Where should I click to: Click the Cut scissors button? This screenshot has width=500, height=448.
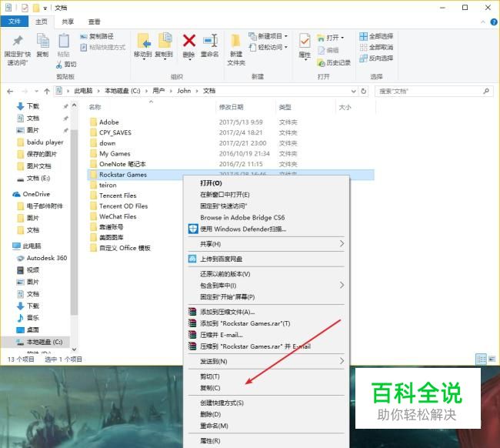[x=66, y=65]
